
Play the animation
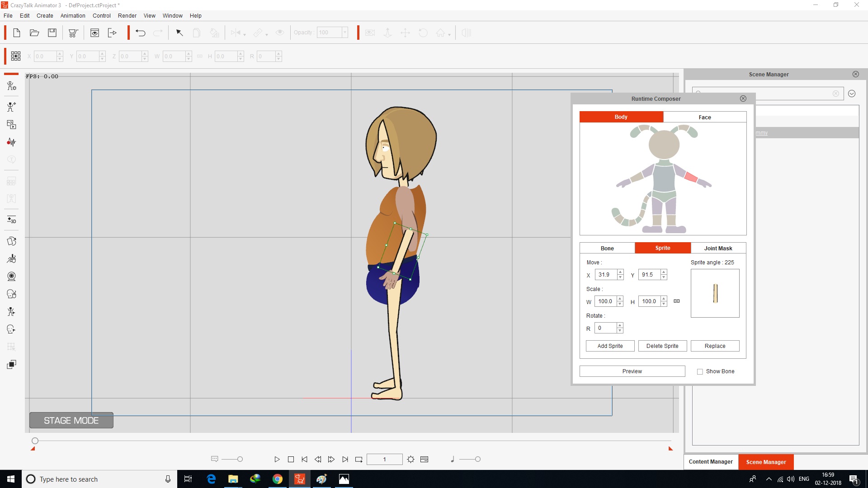coord(277,460)
